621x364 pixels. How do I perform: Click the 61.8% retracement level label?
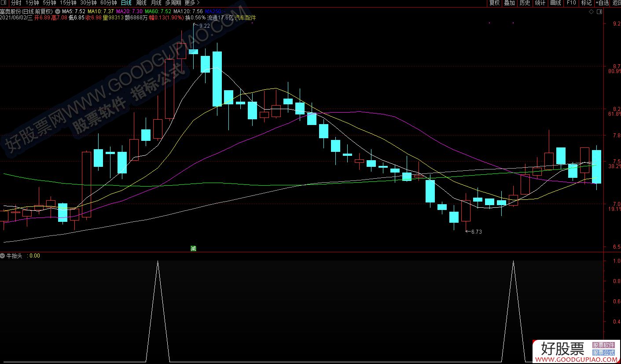614,114
